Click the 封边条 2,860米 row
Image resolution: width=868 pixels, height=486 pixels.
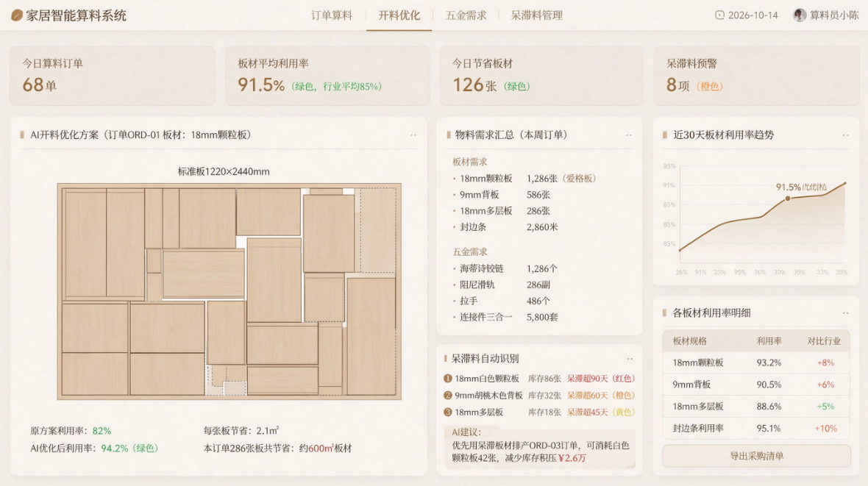point(505,227)
